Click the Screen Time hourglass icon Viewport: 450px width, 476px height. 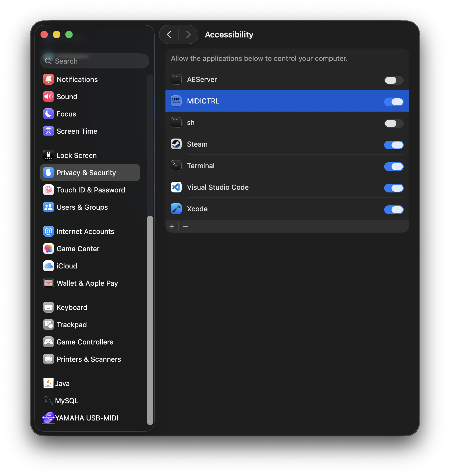coord(49,131)
